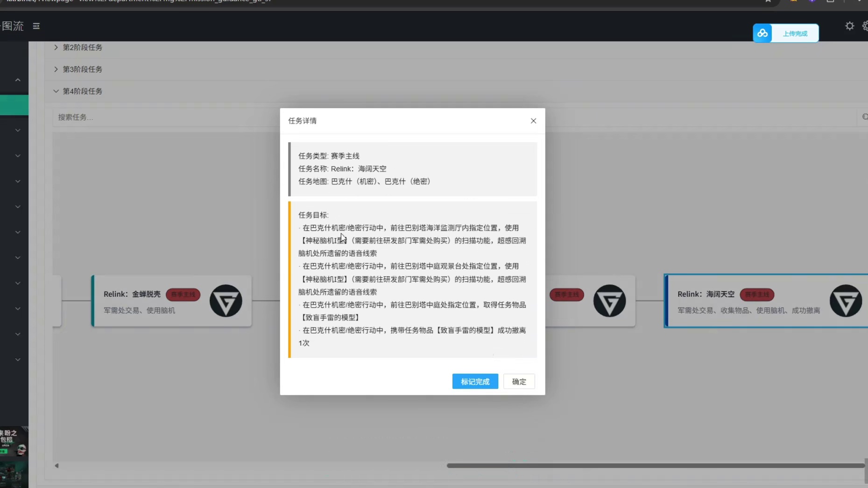This screenshot has width=868, height=488.
Task: Click the cloud upload icon
Action: click(762, 33)
